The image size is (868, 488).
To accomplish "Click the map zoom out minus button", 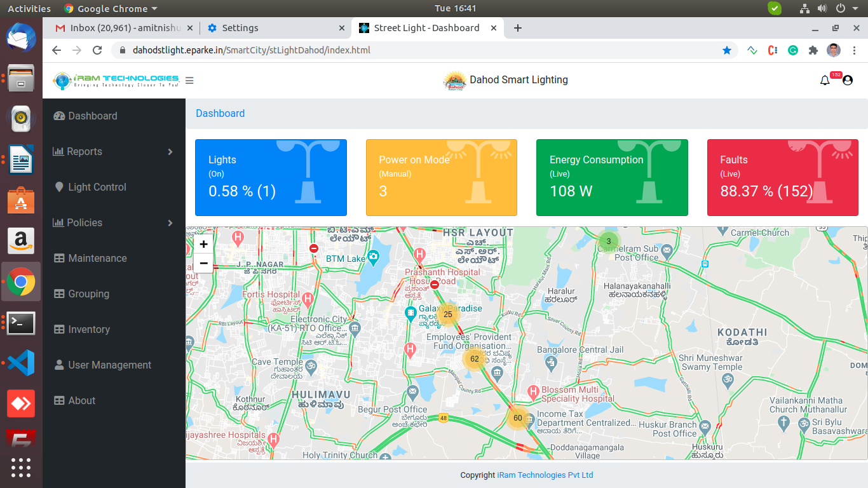I will pyautogui.click(x=203, y=263).
